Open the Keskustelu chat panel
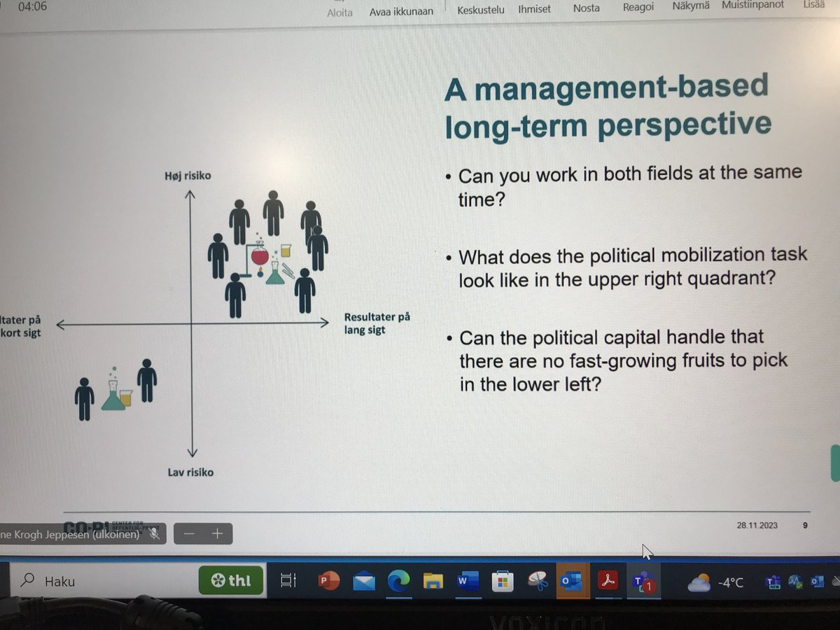Screen dimensions: 840x630 tap(480, 10)
